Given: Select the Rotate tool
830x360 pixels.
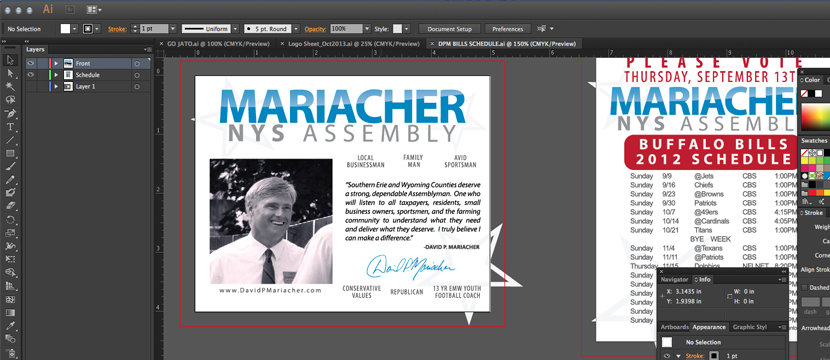Looking at the screenshot, I should click(10, 219).
